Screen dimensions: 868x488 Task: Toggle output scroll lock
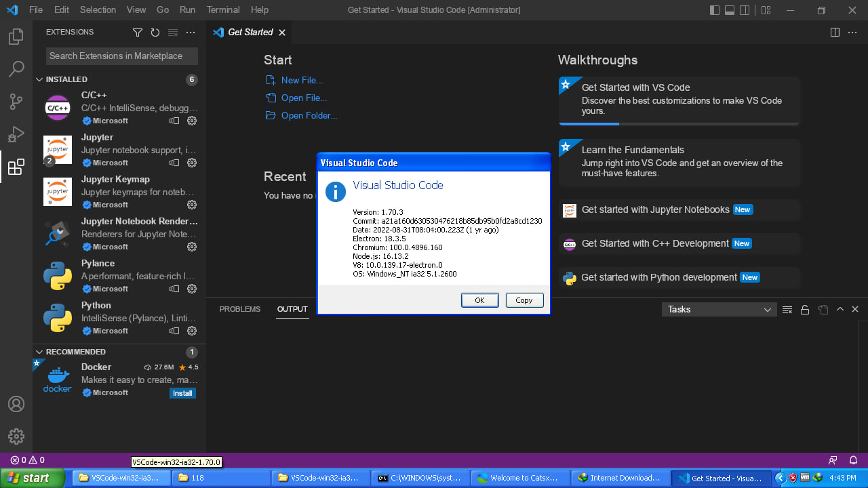[x=805, y=309]
